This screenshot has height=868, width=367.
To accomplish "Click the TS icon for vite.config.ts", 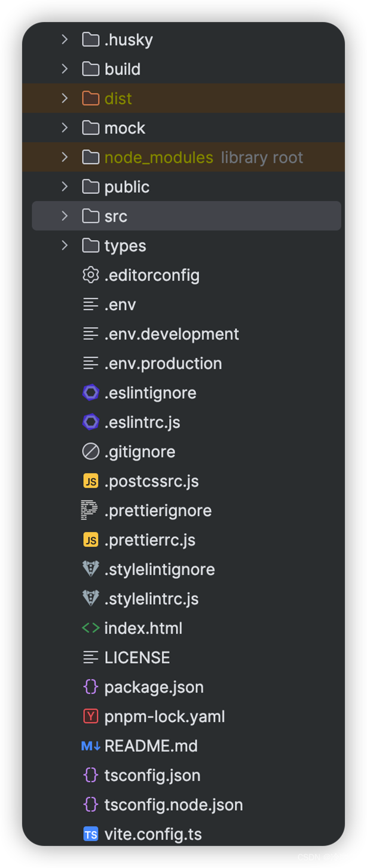I will tap(91, 834).
